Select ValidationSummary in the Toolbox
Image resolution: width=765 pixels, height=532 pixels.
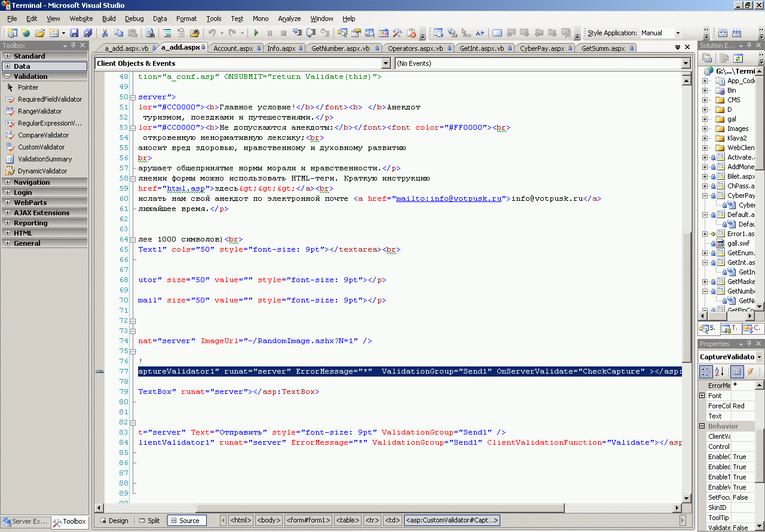point(45,159)
